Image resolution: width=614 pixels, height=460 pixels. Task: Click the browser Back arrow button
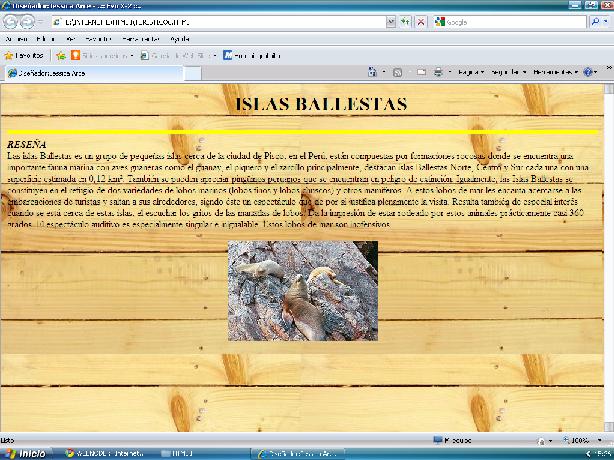(x=13, y=21)
